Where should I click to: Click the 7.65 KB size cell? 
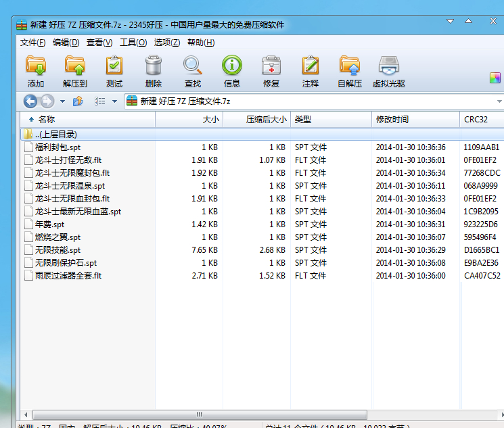point(205,250)
